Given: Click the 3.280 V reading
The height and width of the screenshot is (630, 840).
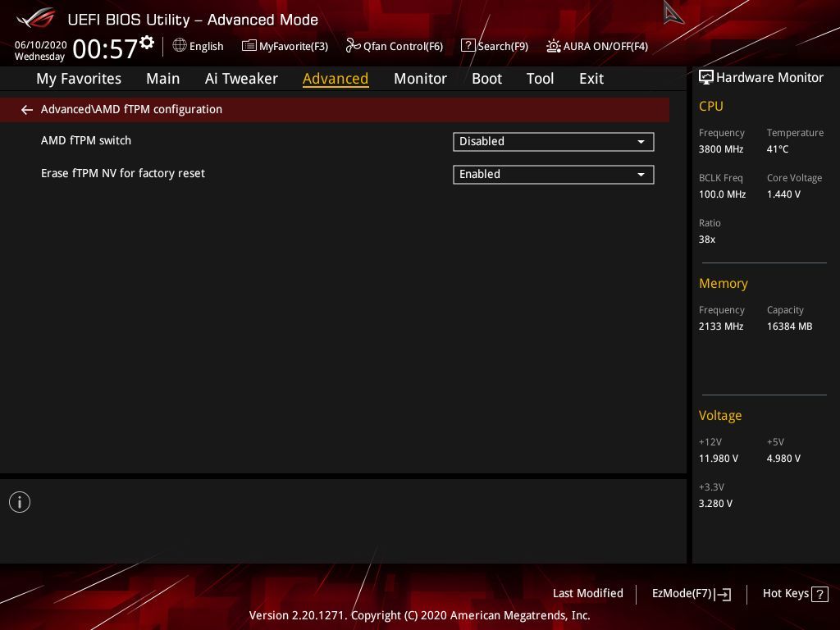Looking at the screenshot, I should (715, 504).
